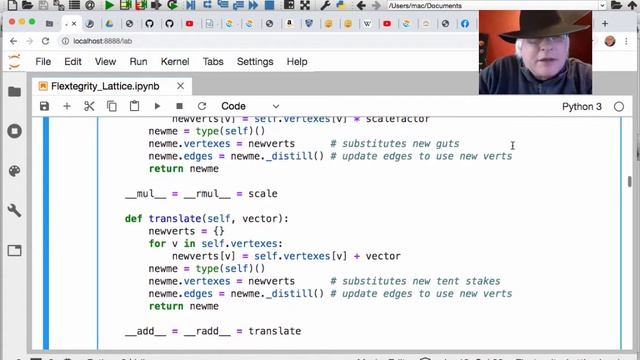Go forward with browser forward arrow
640x360 pixels.
coord(29,41)
